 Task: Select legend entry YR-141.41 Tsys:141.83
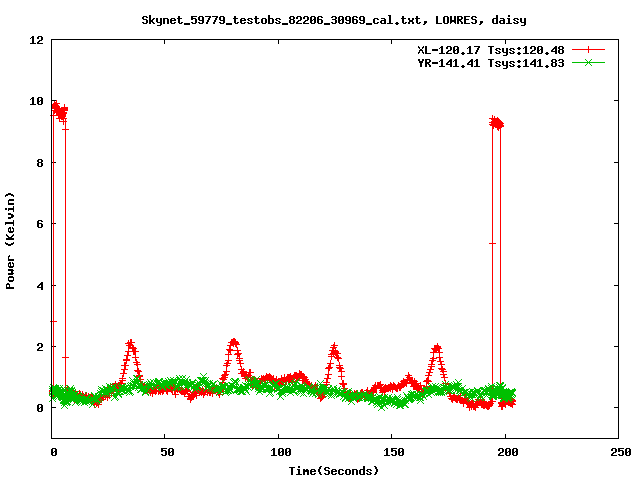(491, 63)
